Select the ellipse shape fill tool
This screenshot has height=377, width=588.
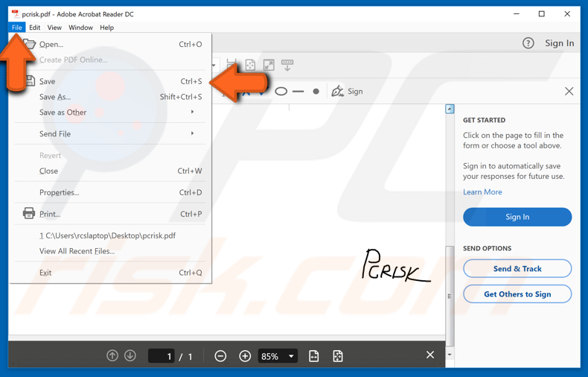(x=281, y=91)
